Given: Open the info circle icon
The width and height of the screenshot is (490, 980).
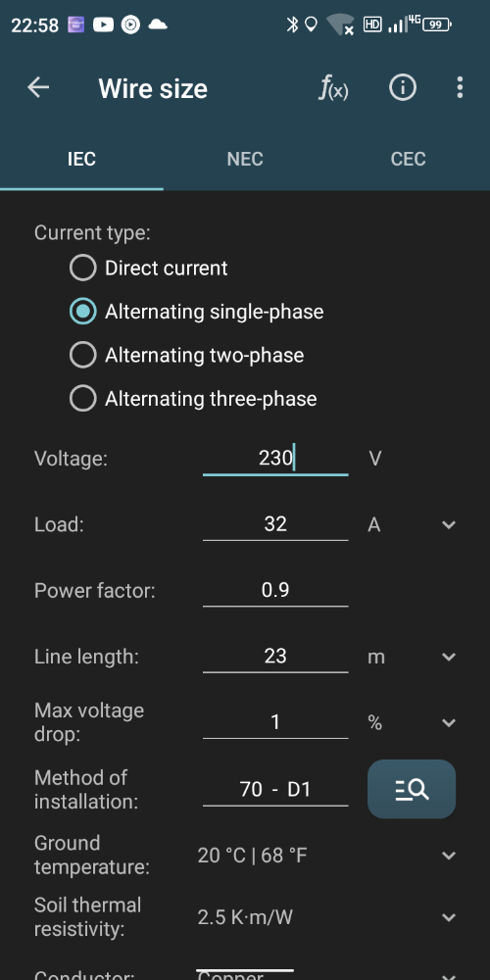Looking at the screenshot, I should (403, 87).
